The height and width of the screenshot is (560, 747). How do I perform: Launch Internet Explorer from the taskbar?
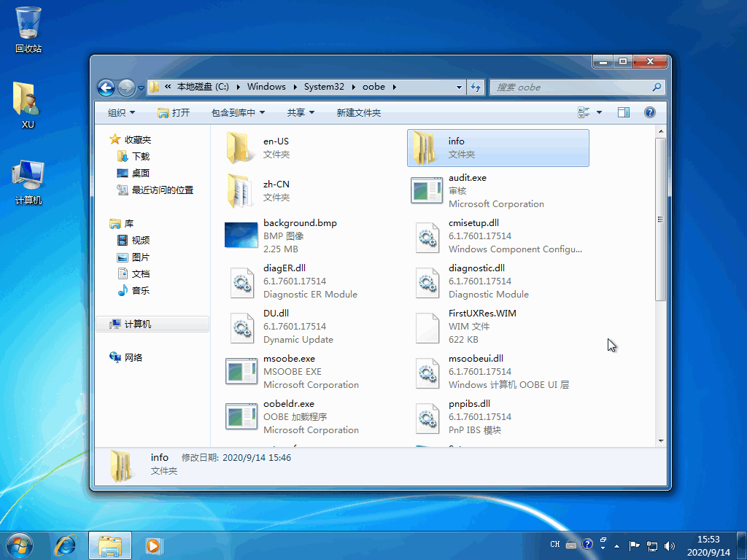[x=66, y=545]
